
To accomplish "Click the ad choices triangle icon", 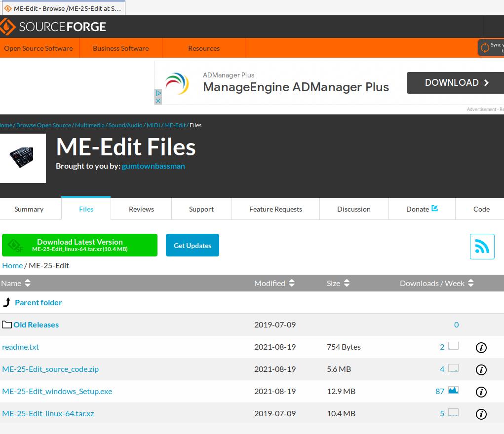I will coord(158,93).
